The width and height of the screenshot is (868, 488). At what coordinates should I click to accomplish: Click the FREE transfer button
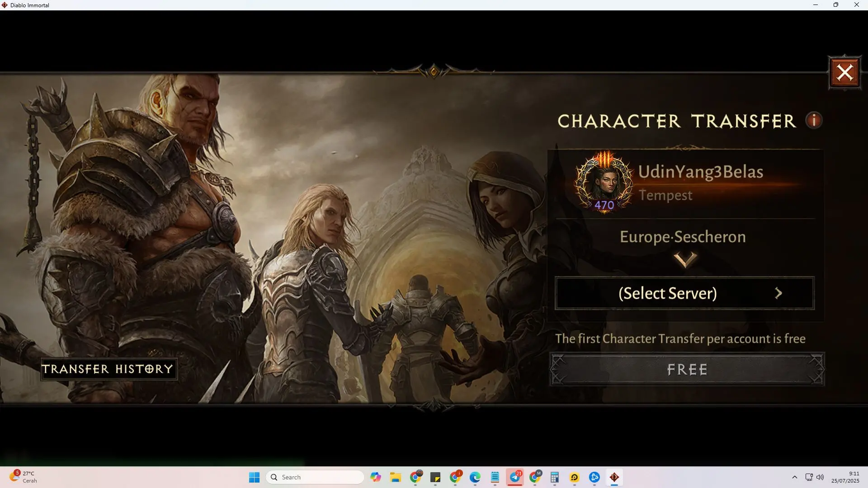(687, 370)
